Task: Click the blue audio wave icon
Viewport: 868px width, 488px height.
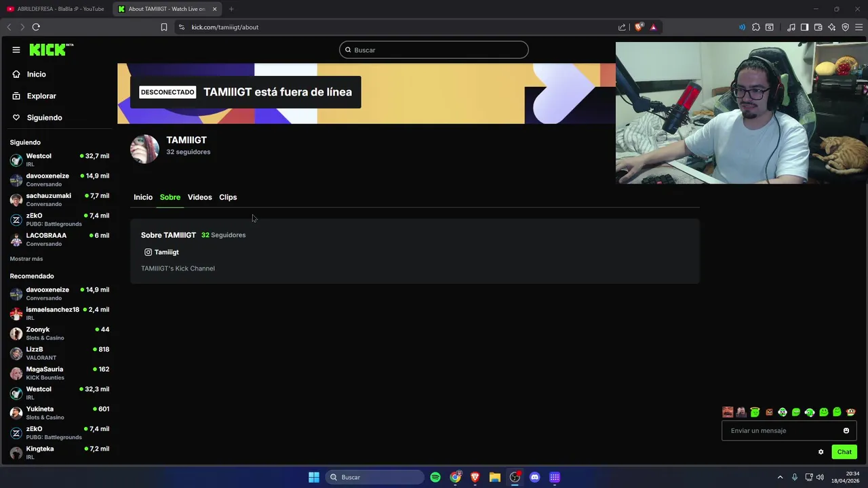Action: coord(742,27)
